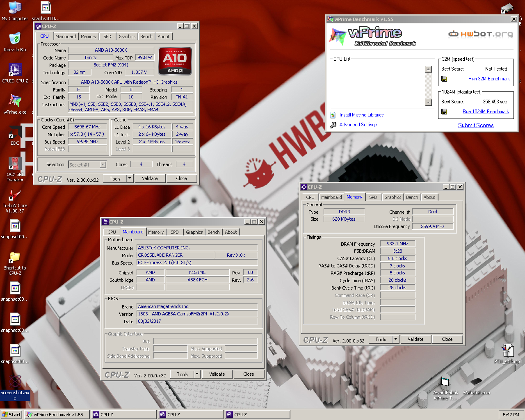Click Uncore Frequency 2599.4 MHz value

(433, 226)
